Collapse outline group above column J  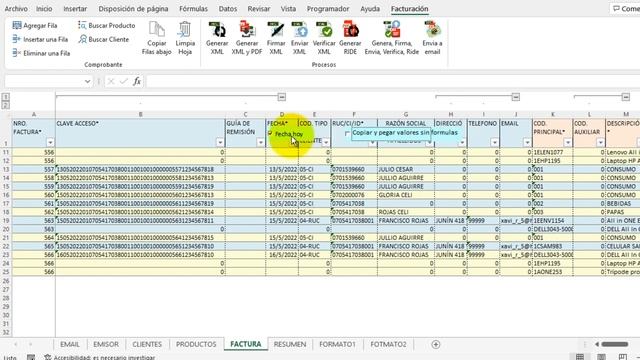click(516, 97)
